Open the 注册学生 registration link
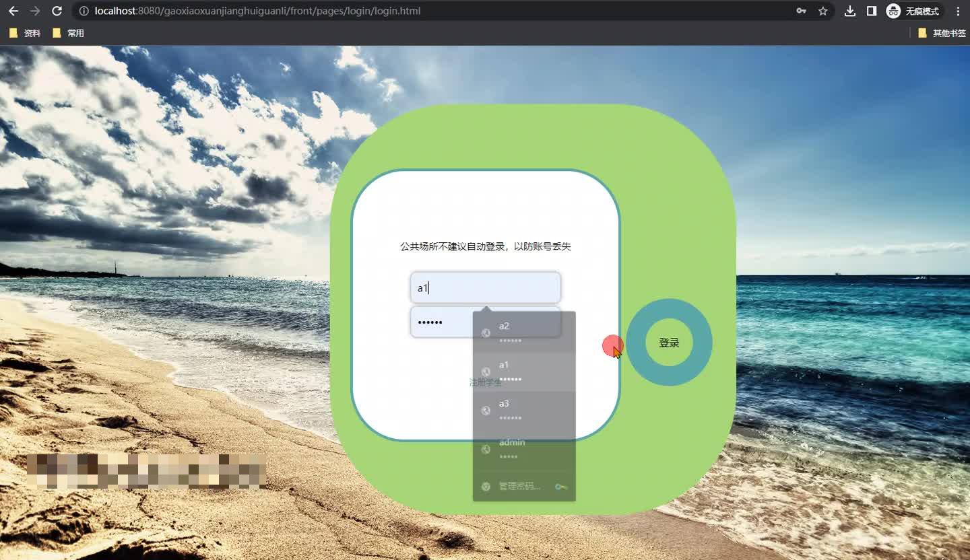Viewport: 970px width, 560px height. point(485,382)
